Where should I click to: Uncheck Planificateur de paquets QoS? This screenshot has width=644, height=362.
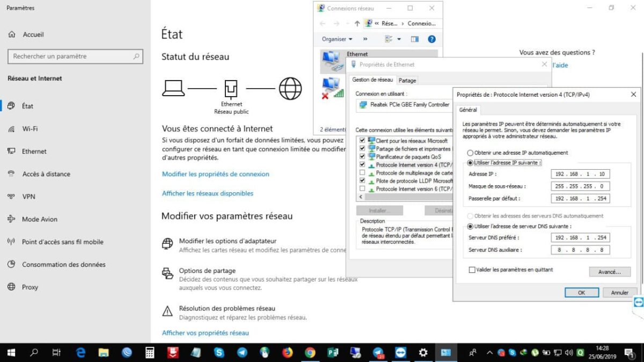(x=362, y=157)
